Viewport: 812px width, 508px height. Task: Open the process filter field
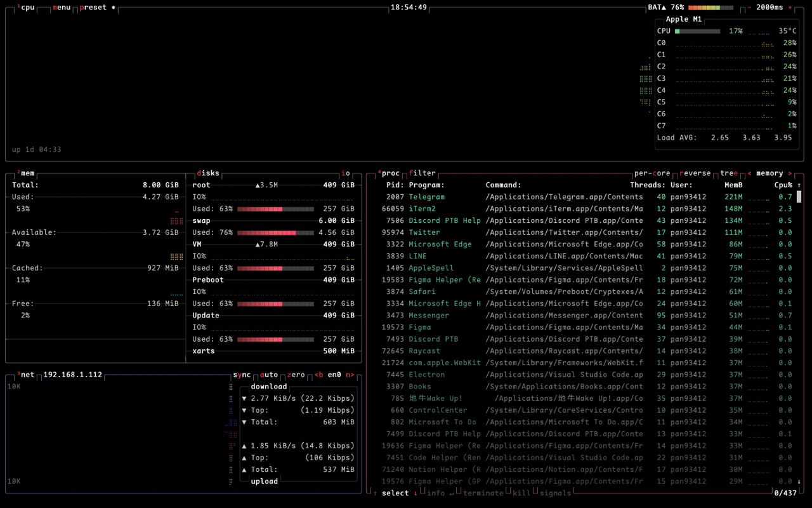pyautogui.click(x=422, y=173)
